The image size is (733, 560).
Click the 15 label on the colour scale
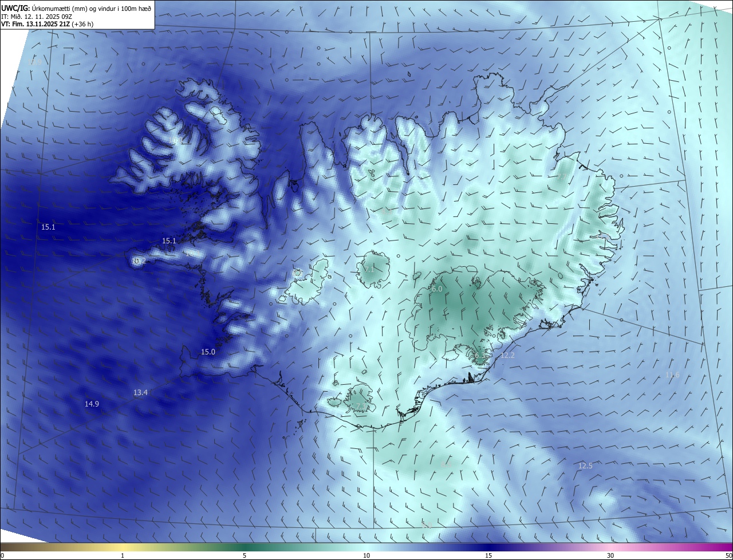488,555
